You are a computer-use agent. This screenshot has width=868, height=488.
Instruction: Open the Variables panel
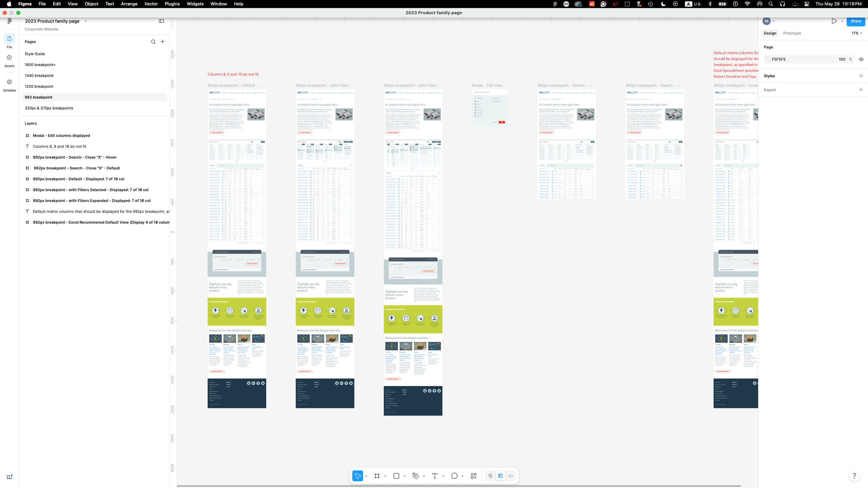tap(9, 85)
